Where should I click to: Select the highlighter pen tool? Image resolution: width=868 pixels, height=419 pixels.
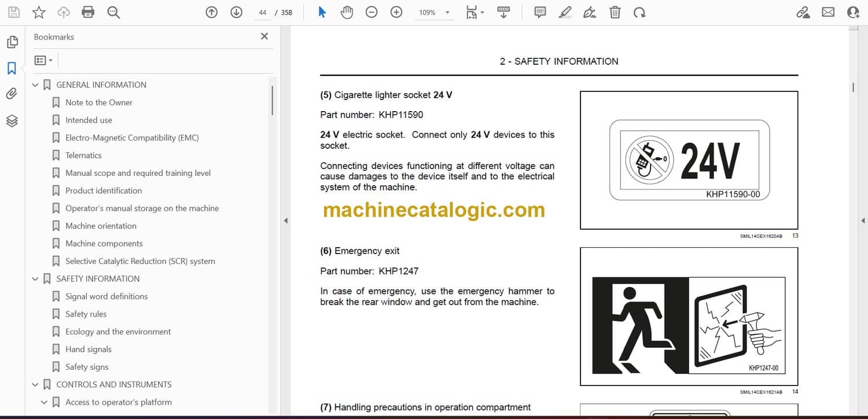pos(565,12)
